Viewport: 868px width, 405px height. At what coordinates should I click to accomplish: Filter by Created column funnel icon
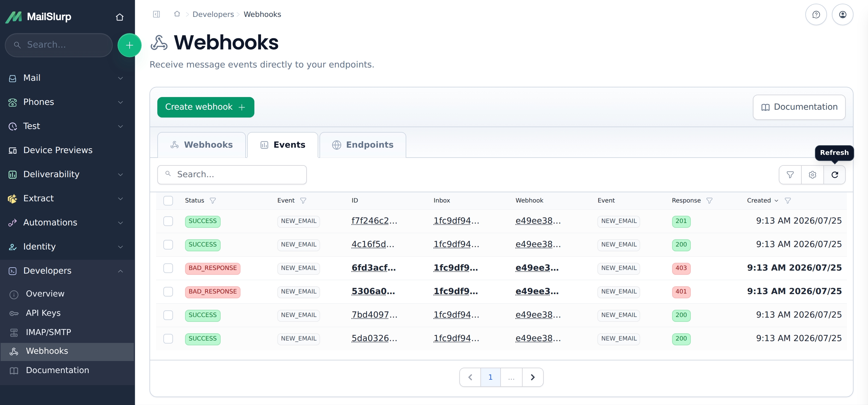click(788, 200)
